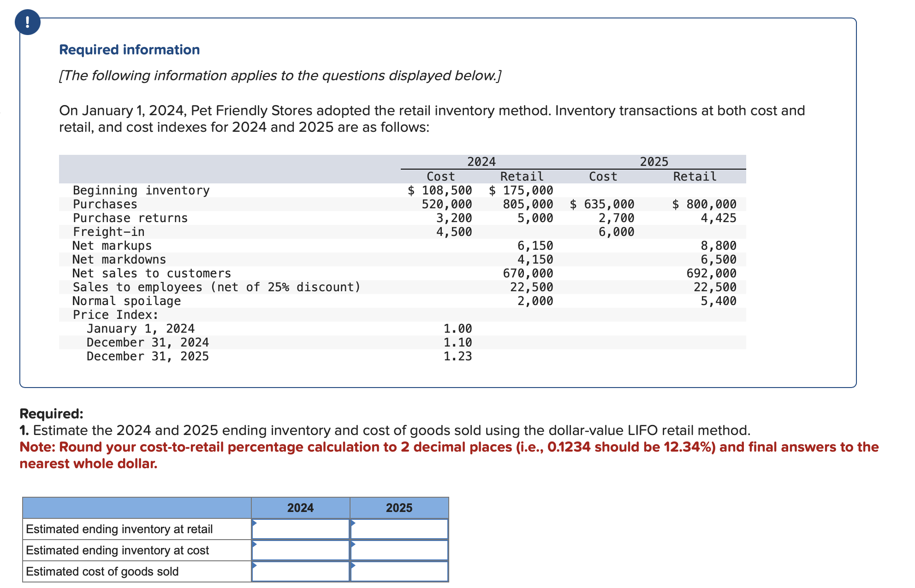Click the 2025 column header in answer table
This screenshot has height=588, width=915.
pos(399,507)
